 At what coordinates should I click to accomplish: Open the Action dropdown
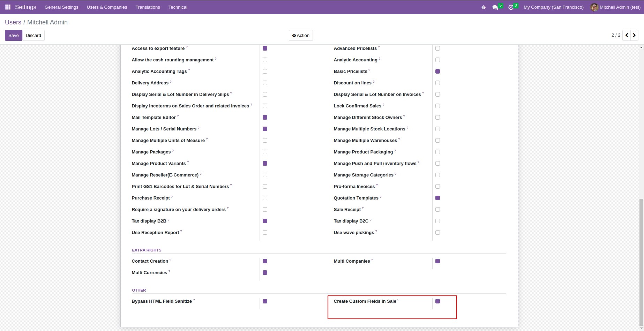[301, 36]
